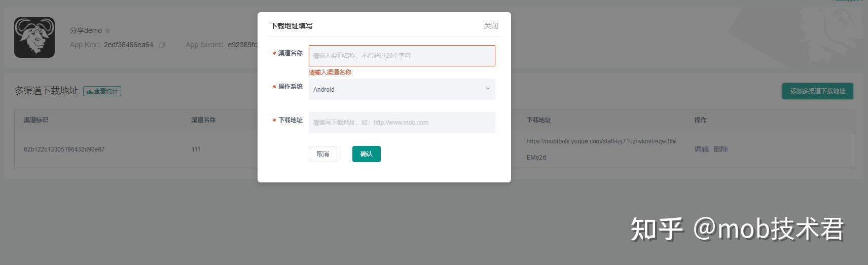Select the 请输入渠道名称 validation error message
868x265 pixels.
coord(330,72)
